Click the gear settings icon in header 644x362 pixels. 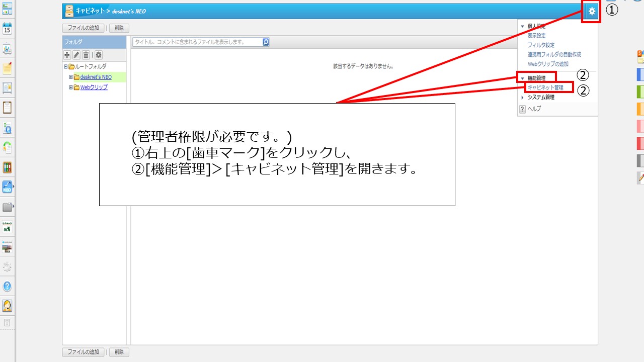592,11
